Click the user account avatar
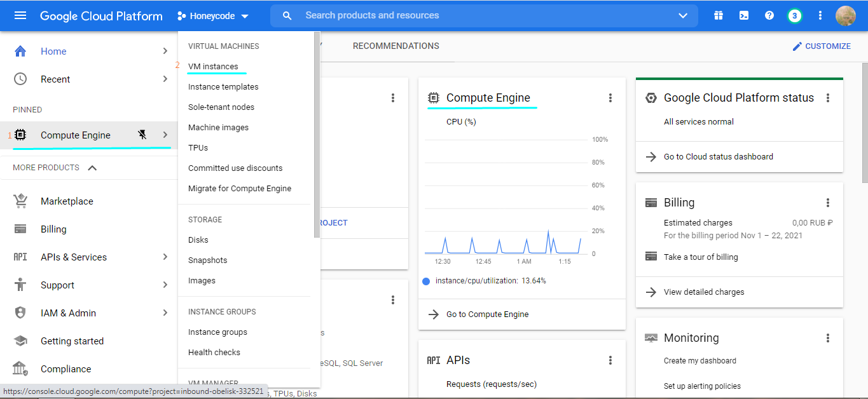This screenshot has height=399, width=868. click(845, 15)
